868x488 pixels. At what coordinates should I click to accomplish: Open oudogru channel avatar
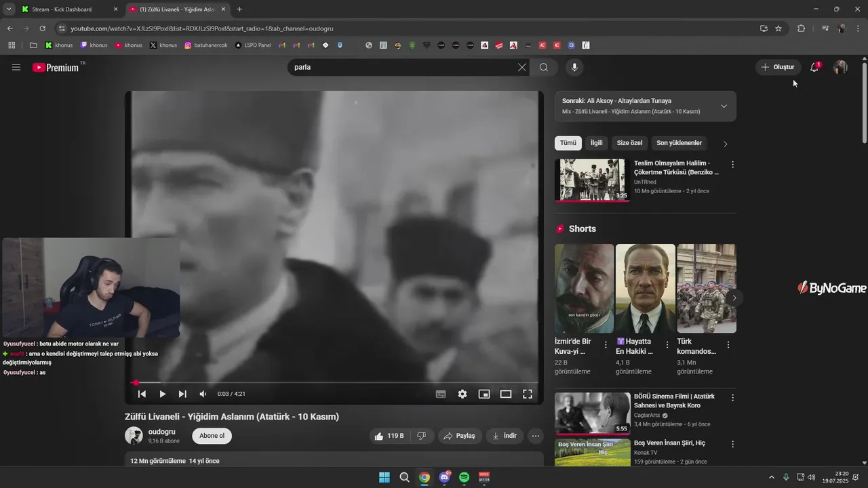tap(134, 436)
